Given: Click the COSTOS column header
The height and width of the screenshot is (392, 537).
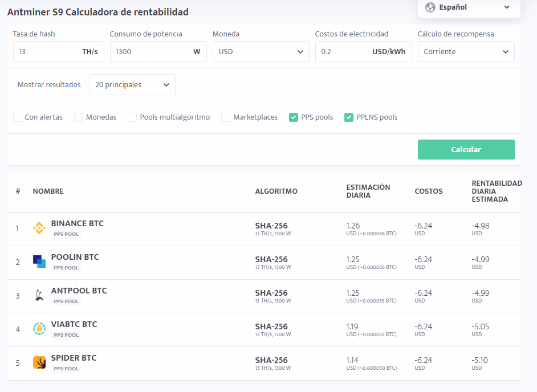Looking at the screenshot, I should (x=429, y=191).
